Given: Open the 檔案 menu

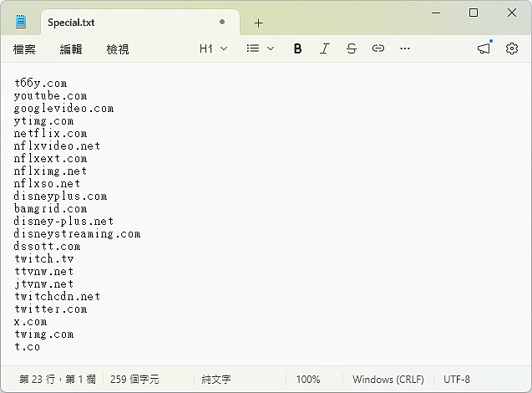Looking at the screenshot, I should 24,49.
